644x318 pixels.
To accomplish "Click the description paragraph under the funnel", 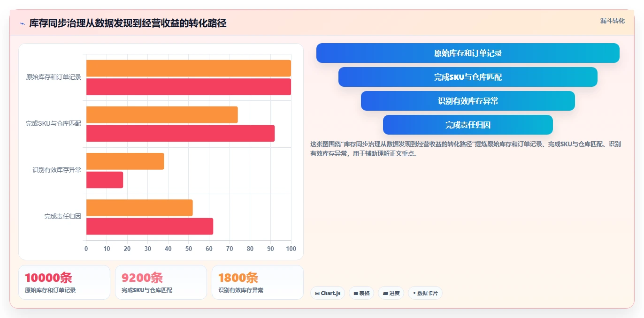I will click(x=466, y=149).
